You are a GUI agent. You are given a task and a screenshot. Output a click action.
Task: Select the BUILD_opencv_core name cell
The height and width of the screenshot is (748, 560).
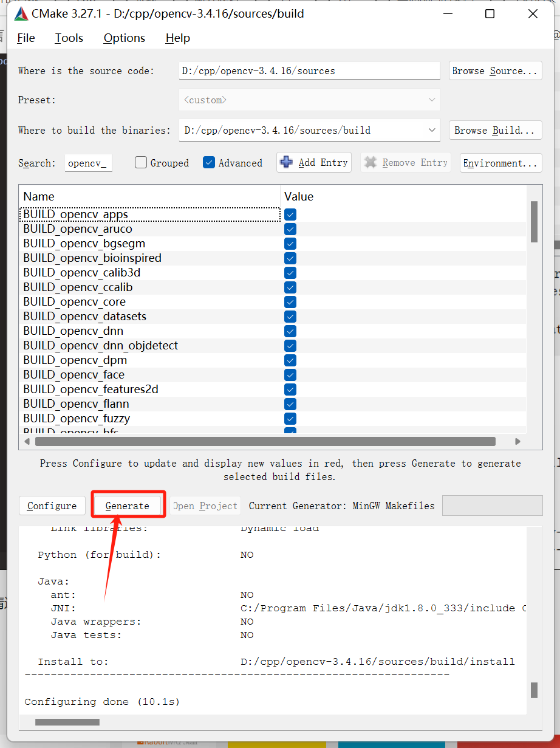[150, 302]
